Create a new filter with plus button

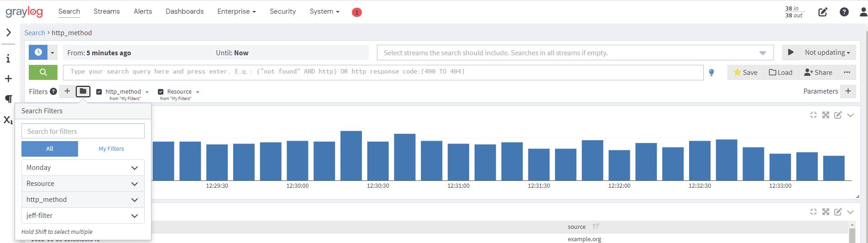tap(67, 91)
